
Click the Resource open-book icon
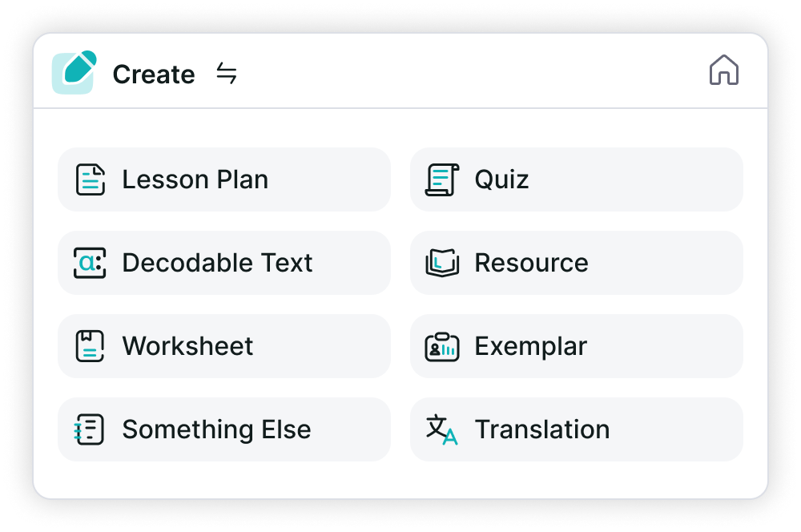coord(441,263)
